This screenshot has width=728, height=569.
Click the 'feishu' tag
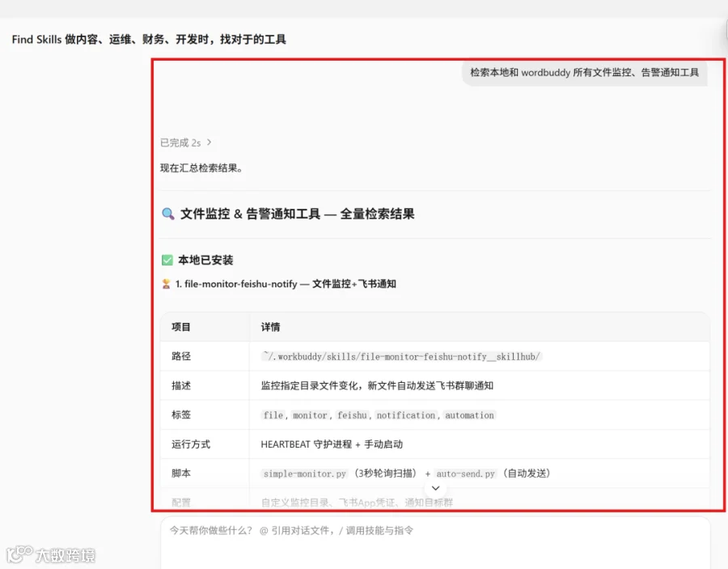[x=352, y=414]
